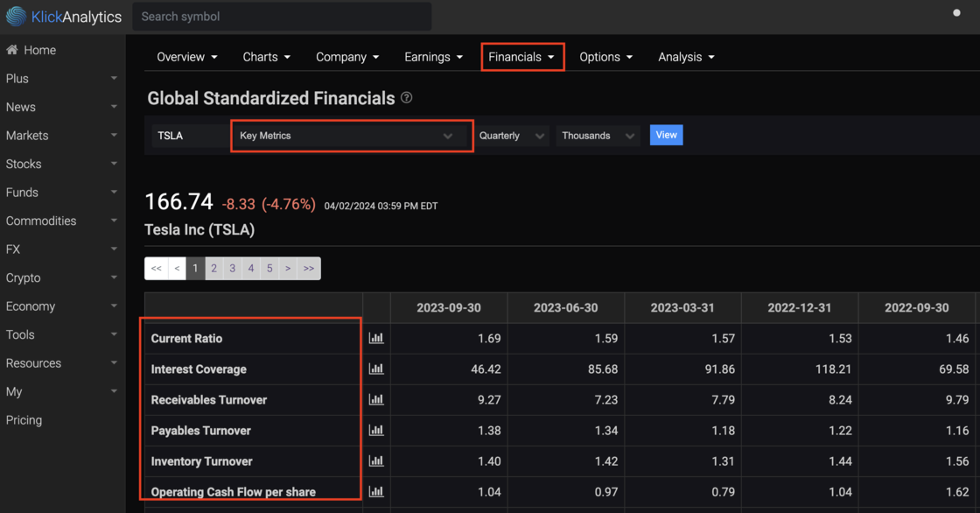Image resolution: width=980 pixels, height=513 pixels.
Task: Open chart icon for Operating Cash Flow per share
Action: (376, 492)
